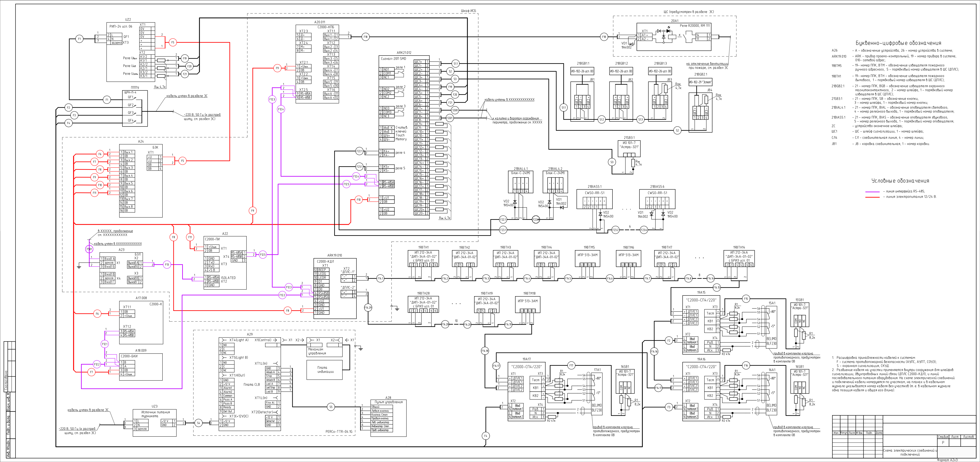Select the 'С2000-ПИ' module label

coord(212,239)
